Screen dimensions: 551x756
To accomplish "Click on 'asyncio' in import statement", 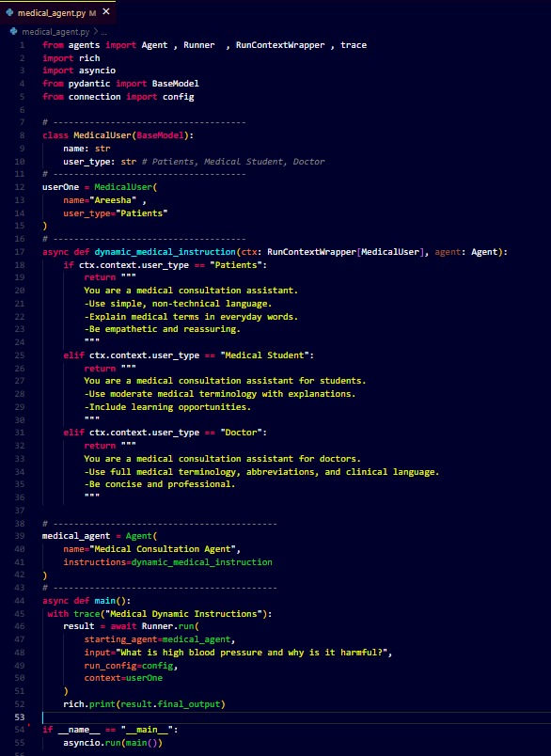I will coord(97,71).
